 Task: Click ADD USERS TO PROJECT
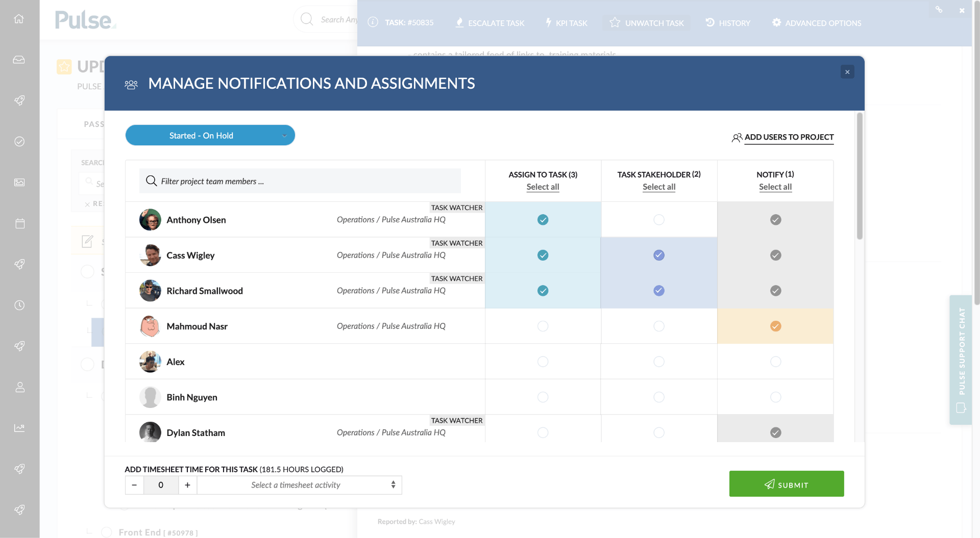coord(782,137)
